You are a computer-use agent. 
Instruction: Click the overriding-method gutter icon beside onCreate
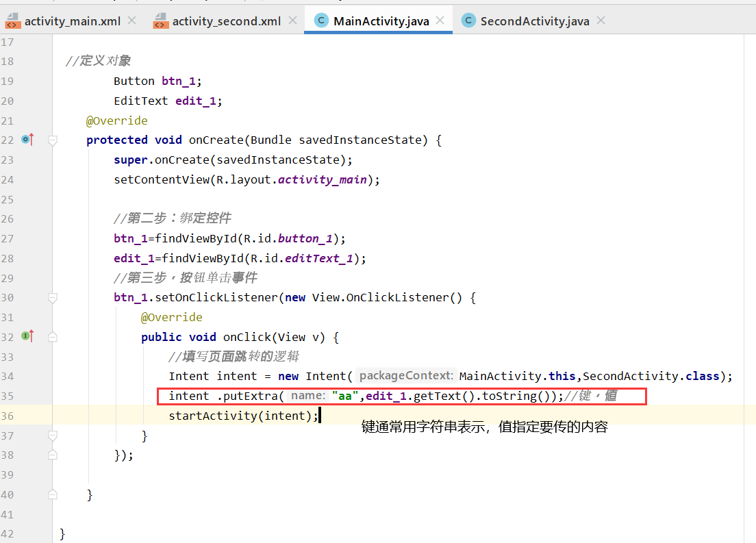click(x=27, y=139)
